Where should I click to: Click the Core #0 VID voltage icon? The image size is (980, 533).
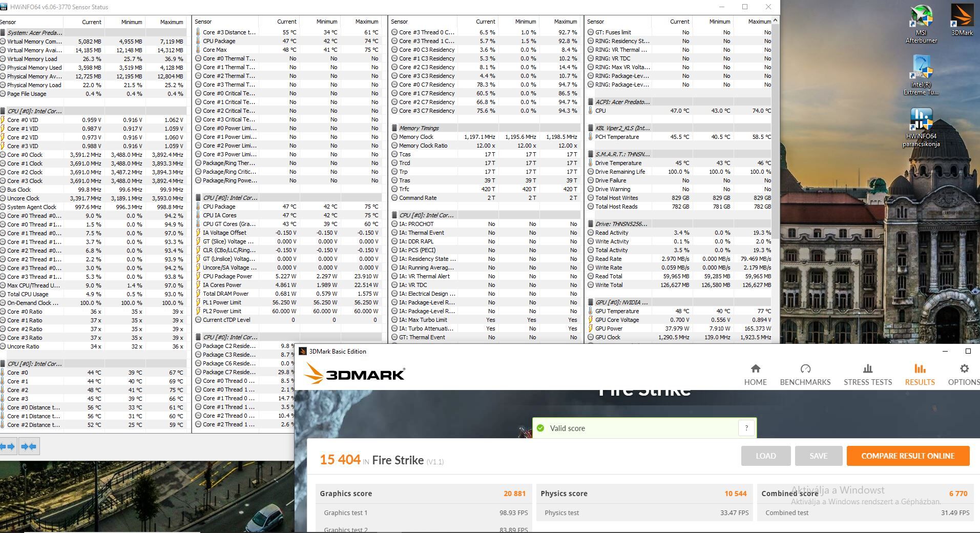pyautogui.click(x=3, y=120)
